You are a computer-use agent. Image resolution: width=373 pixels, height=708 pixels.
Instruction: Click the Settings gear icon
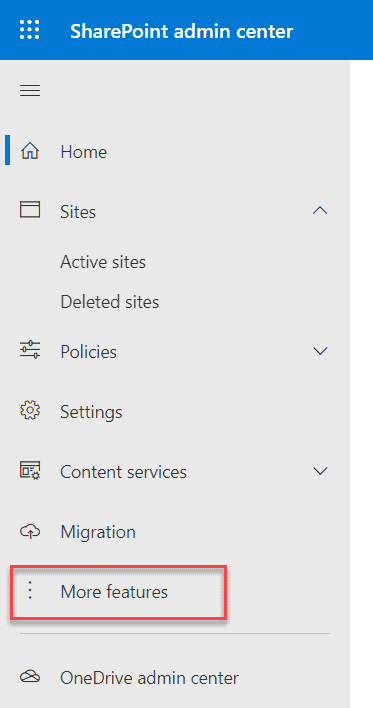point(30,411)
